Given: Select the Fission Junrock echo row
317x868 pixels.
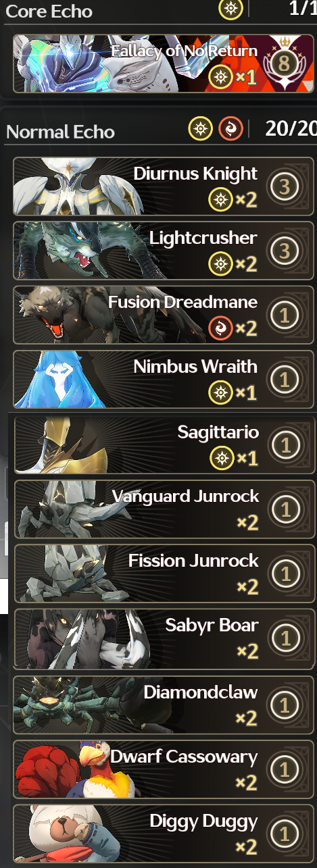Looking at the screenshot, I should 164,573.
